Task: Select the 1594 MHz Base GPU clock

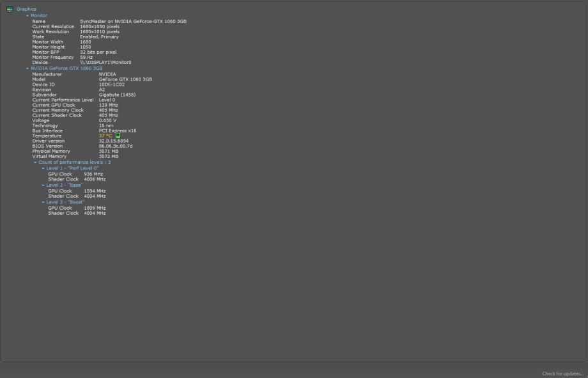Action: (95, 191)
